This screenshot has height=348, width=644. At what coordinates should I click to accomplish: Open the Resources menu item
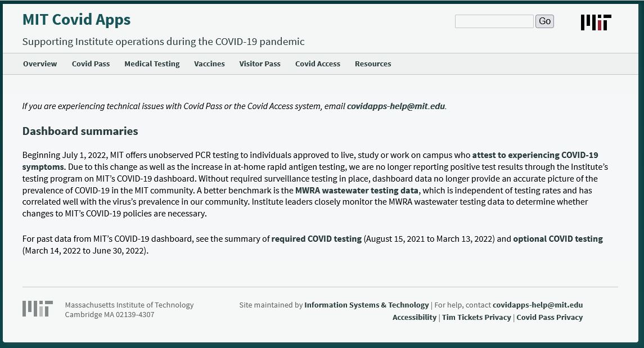coord(373,64)
